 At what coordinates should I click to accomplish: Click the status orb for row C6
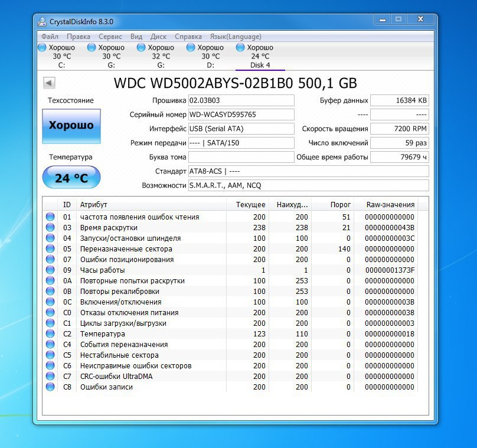click(50, 365)
